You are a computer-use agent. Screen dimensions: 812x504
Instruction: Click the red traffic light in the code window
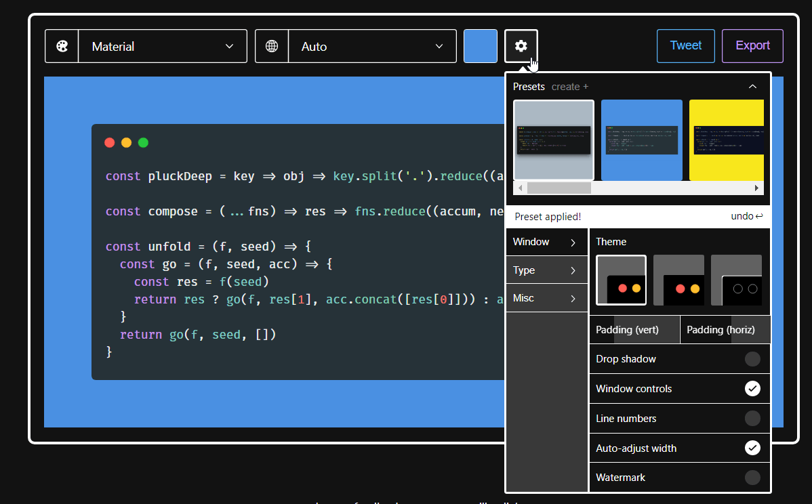pos(109,142)
